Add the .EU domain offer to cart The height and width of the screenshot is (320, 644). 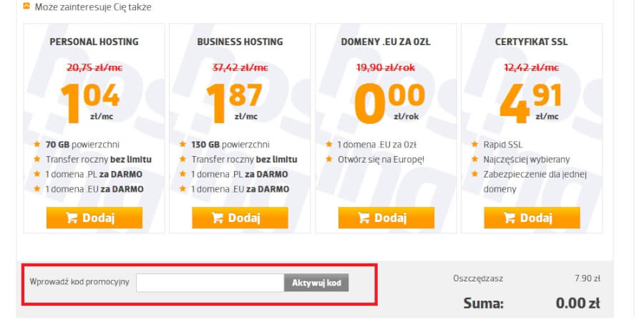[x=386, y=218]
